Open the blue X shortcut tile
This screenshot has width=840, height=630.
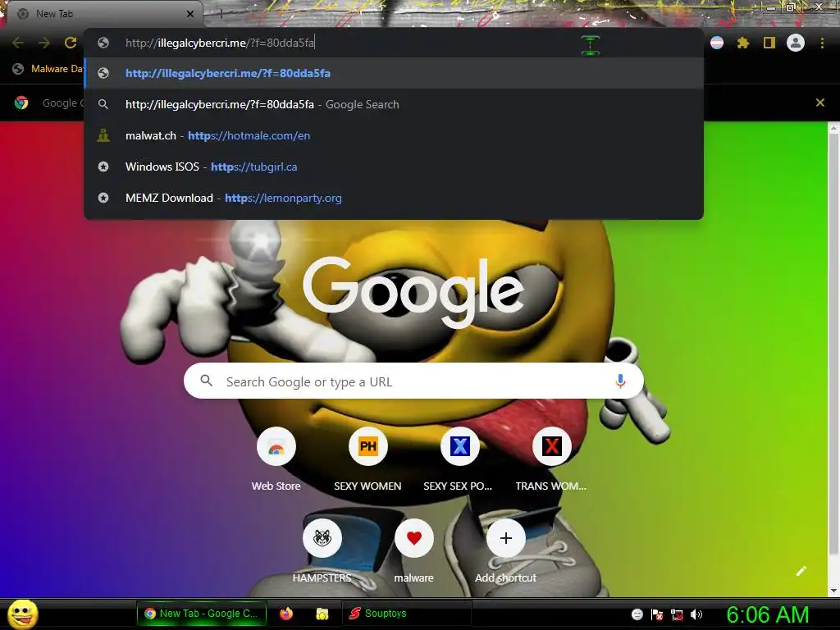[x=459, y=459]
